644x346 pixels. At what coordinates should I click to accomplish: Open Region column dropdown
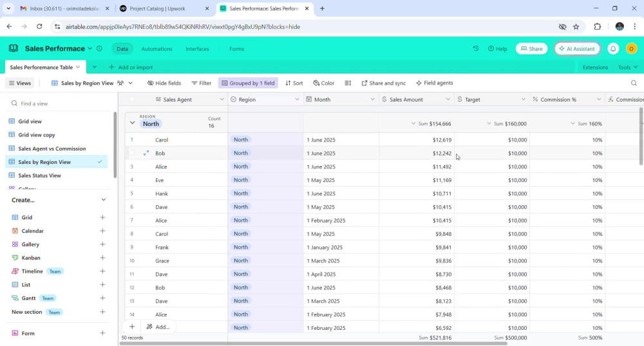pos(297,99)
